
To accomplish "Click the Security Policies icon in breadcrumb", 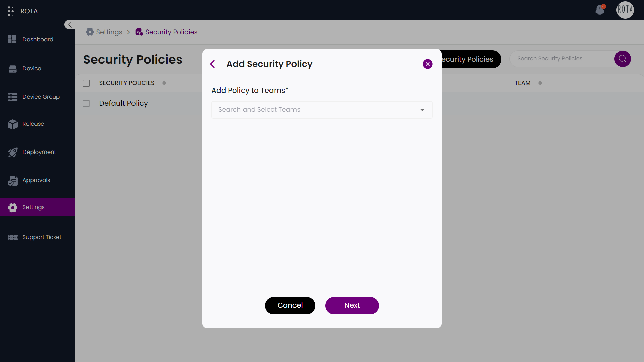I will pyautogui.click(x=139, y=32).
